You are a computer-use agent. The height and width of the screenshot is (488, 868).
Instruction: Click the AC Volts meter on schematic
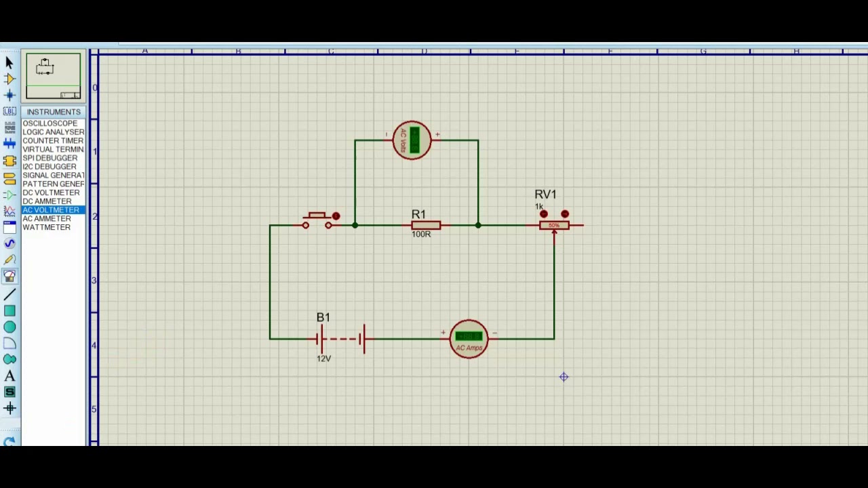coord(412,140)
